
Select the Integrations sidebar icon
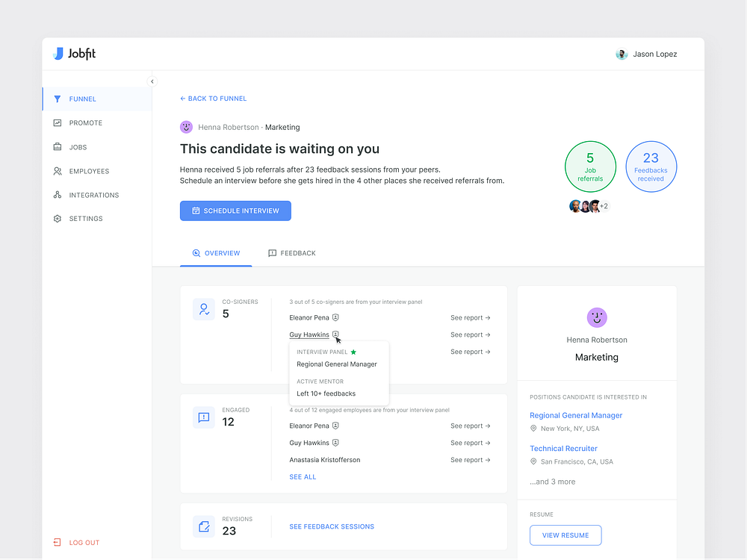click(57, 195)
